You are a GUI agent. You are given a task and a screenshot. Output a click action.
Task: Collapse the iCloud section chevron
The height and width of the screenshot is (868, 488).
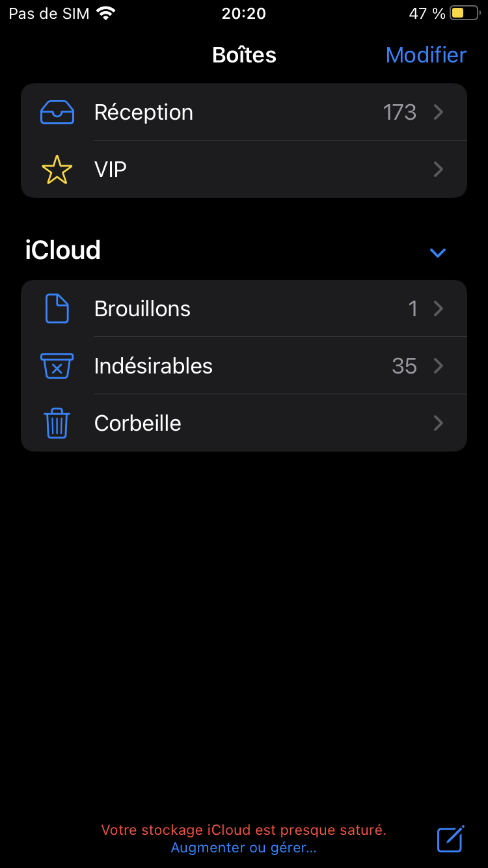point(438,252)
